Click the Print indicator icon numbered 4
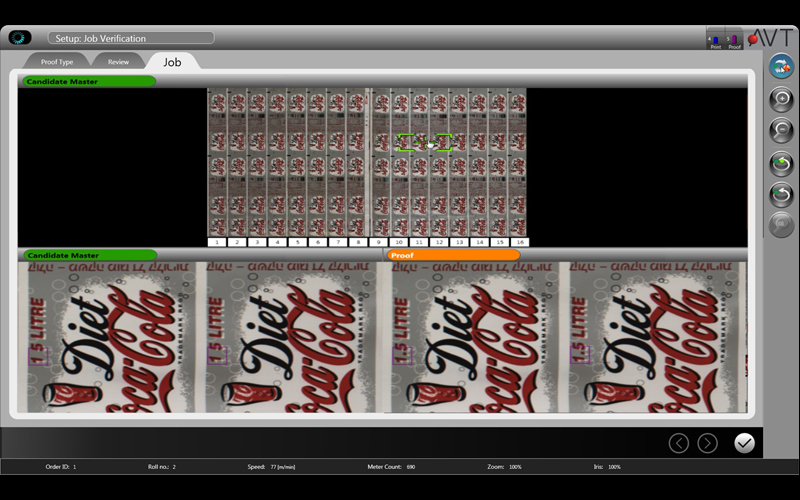800x500 pixels. coord(715,41)
